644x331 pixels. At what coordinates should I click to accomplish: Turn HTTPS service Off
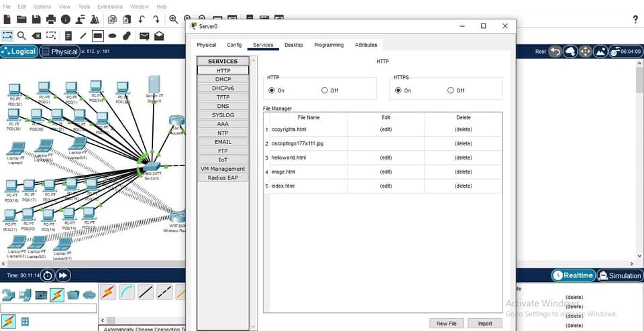tap(451, 90)
